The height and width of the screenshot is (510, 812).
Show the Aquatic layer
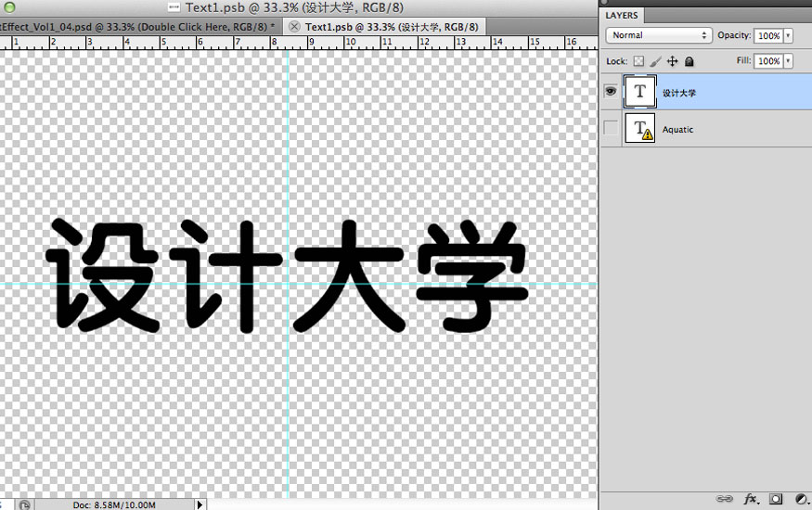(611, 128)
